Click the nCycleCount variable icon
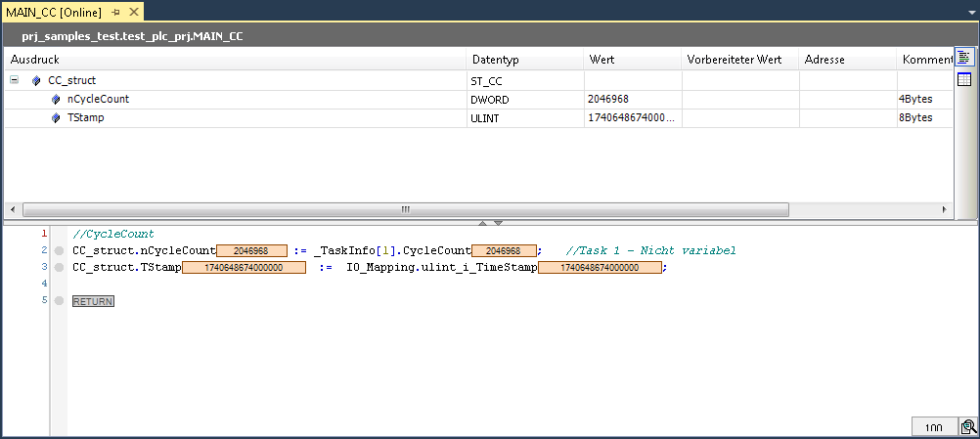Screen dimensions: 980x439 tap(56, 100)
